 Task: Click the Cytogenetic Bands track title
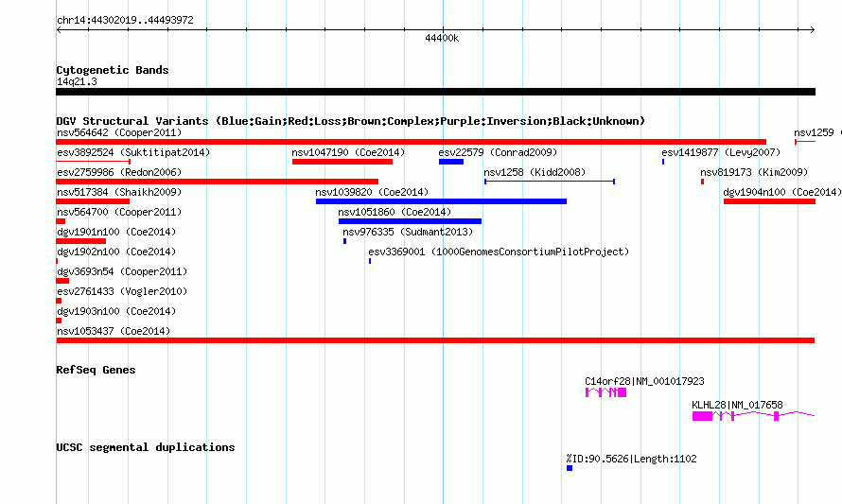113,70
